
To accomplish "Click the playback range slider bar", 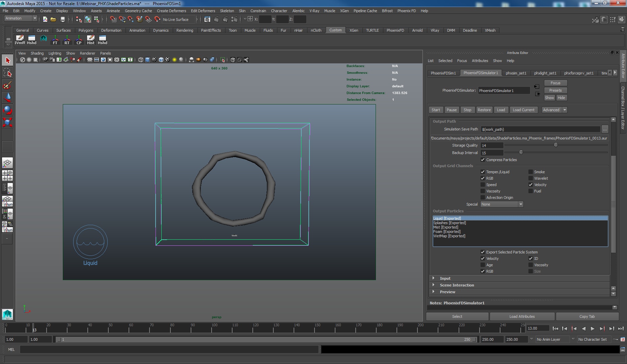I will (x=267, y=339).
